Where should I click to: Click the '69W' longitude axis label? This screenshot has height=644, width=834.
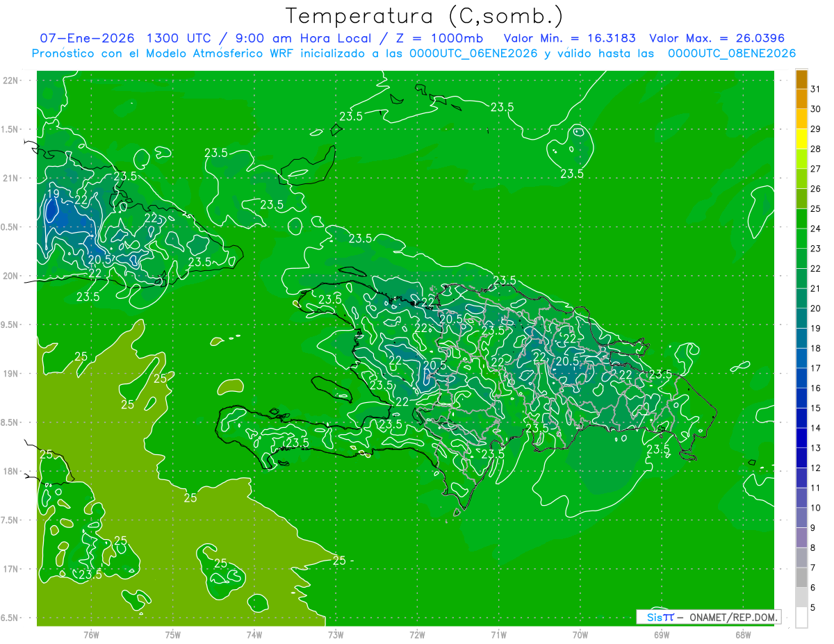pos(662,635)
